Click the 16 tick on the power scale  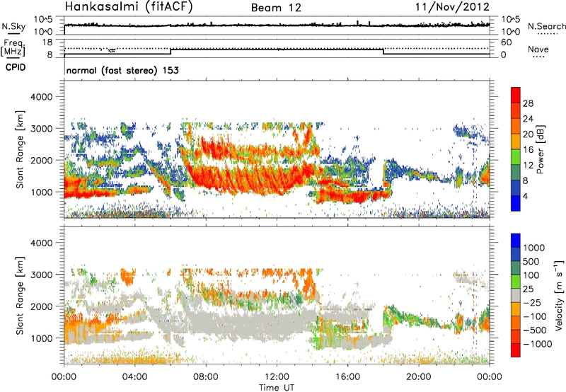(528, 150)
